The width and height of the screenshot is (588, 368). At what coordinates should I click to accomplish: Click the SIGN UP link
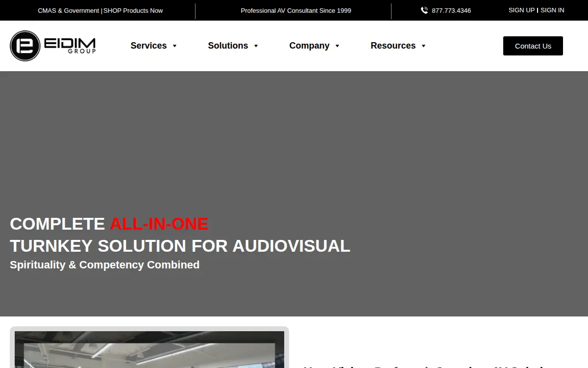coord(521,10)
